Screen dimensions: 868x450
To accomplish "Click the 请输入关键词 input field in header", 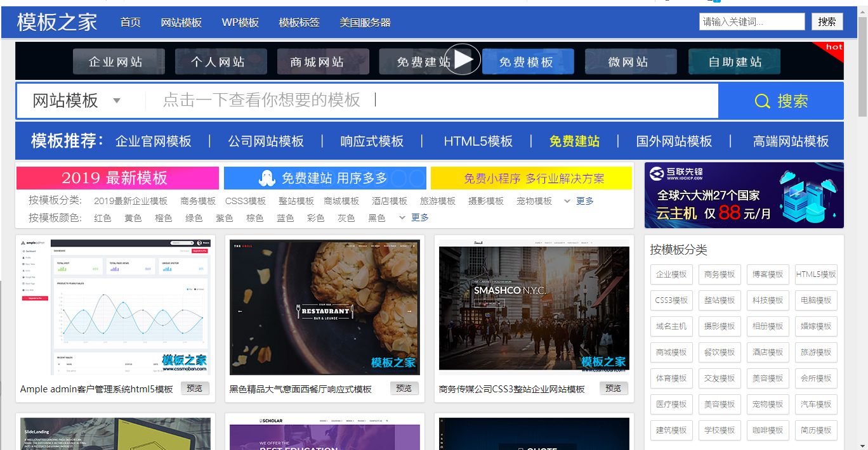I will 752,22.
